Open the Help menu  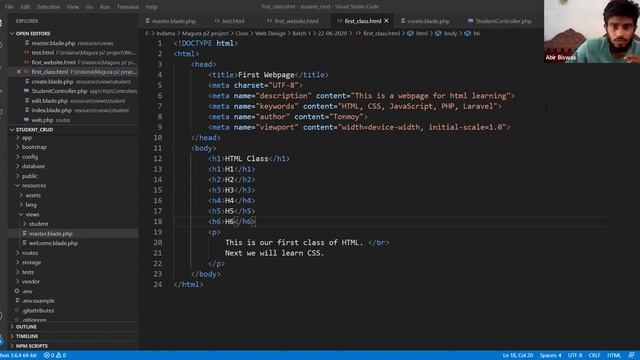[151, 7]
